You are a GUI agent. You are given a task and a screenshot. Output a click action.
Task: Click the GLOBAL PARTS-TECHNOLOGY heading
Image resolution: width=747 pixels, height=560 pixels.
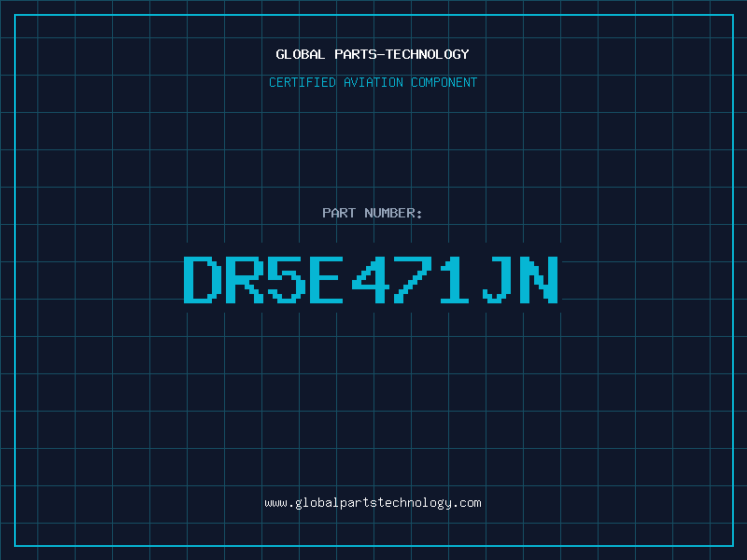pyautogui.click(x=373, y=54)
